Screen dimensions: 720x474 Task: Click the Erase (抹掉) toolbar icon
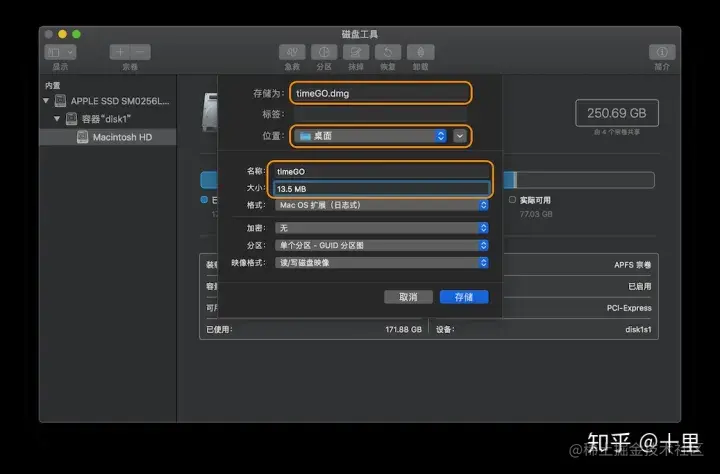click(356, 52)
